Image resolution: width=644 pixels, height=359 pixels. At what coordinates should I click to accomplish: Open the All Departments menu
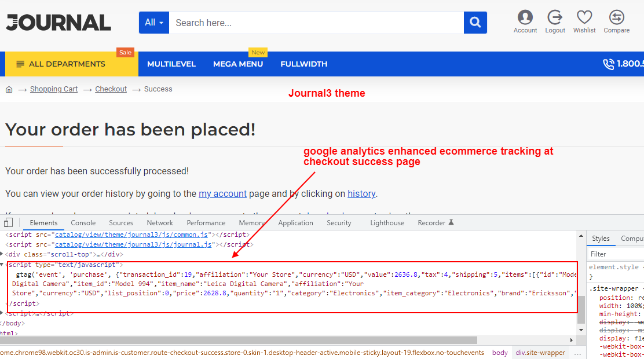[71, 64]
